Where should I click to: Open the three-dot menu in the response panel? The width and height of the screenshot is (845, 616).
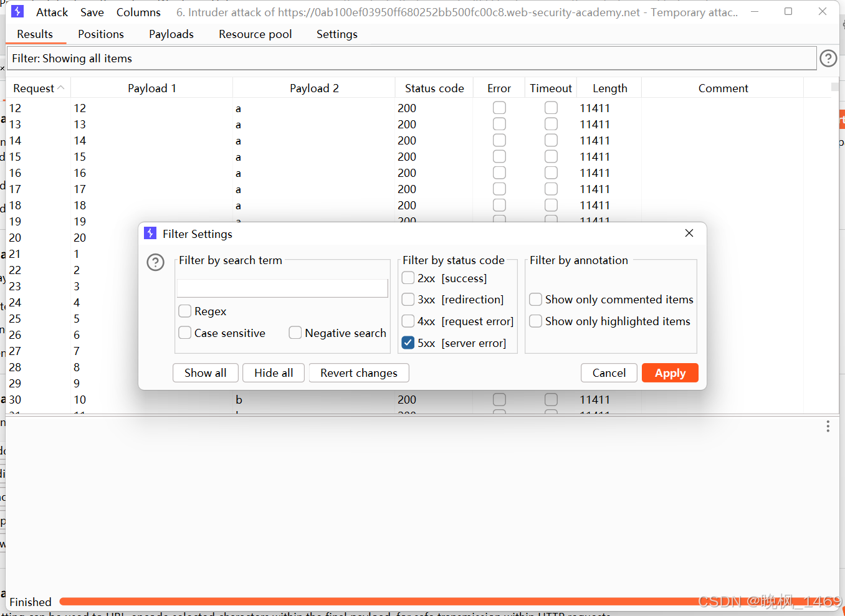point(828,426)
